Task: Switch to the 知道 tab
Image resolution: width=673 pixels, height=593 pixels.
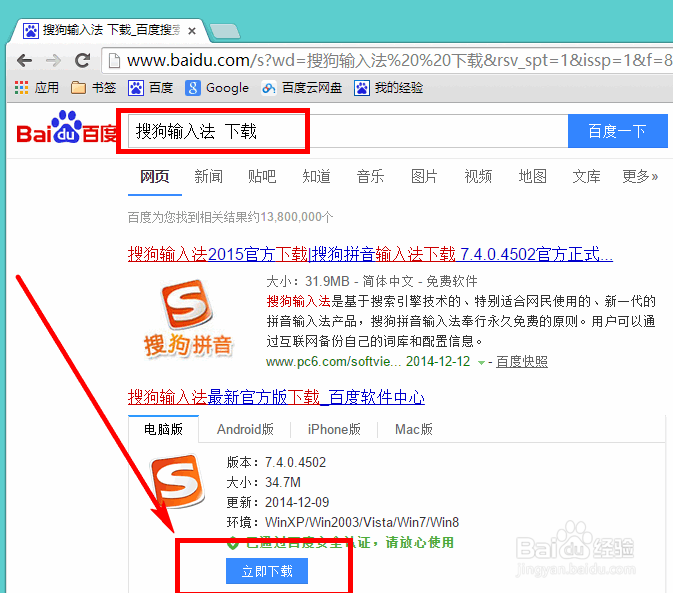Action: click(316, 176)
